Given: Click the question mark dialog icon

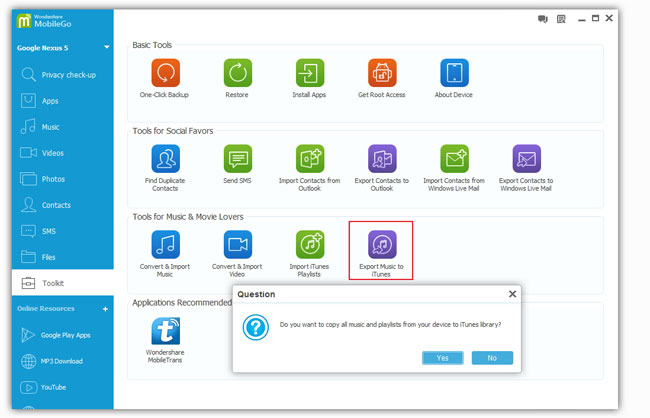Looking at the screenshot, I should (256, 328).
